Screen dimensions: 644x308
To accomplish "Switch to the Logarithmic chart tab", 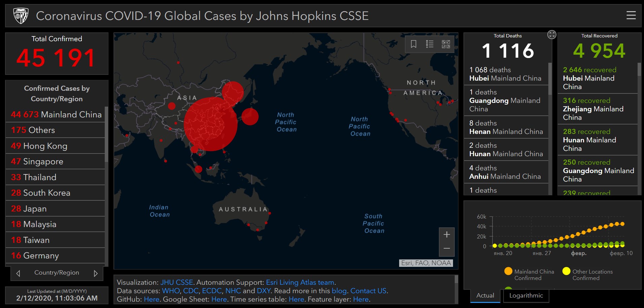I will tap(526, 296).
